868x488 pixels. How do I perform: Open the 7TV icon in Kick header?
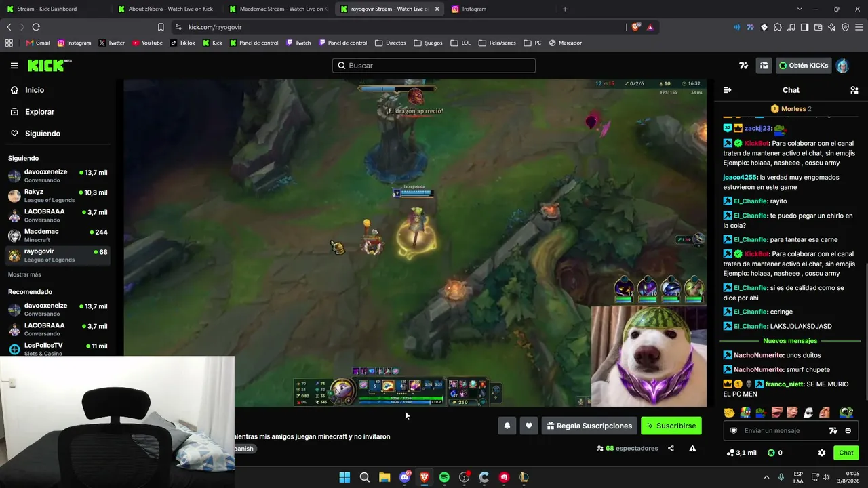[x=744, y=66]
